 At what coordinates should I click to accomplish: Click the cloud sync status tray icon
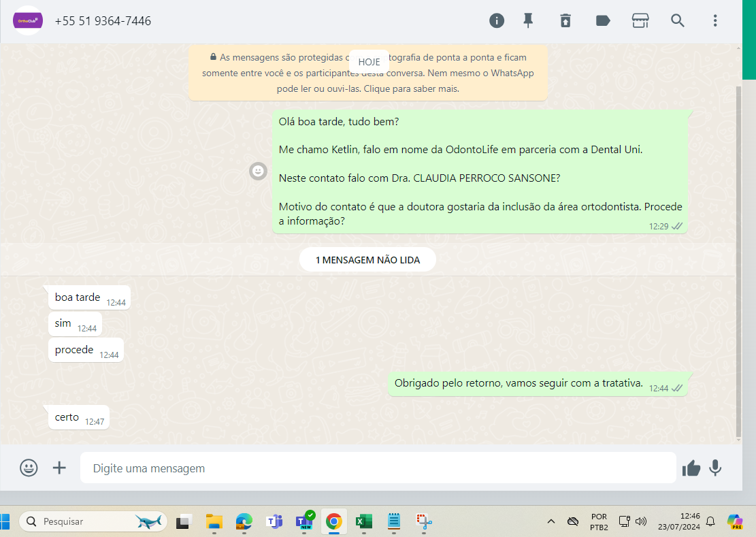click(x=573, y=521)
